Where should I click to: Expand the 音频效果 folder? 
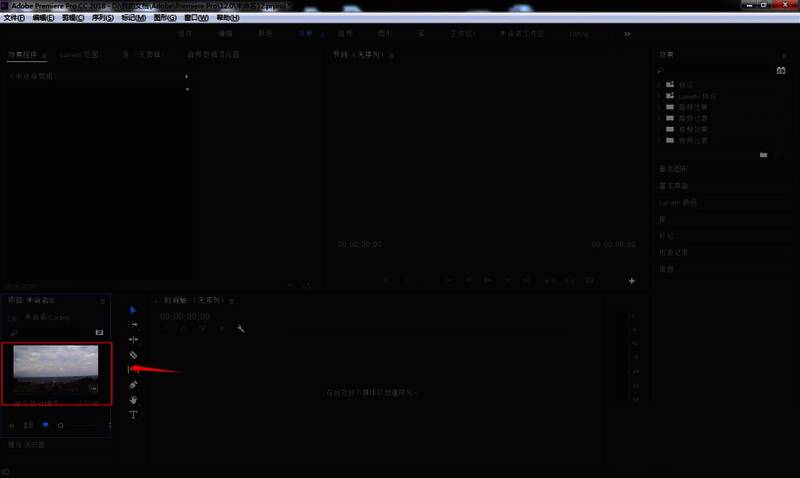tap(659, 107)
